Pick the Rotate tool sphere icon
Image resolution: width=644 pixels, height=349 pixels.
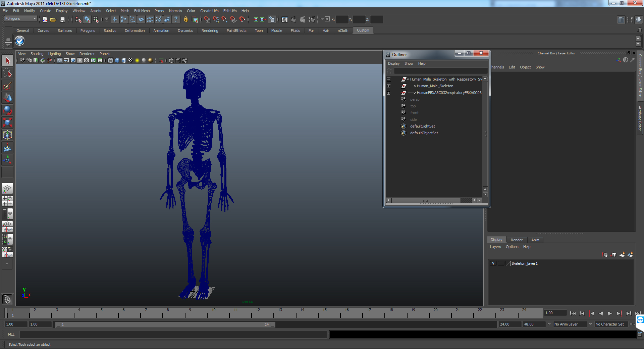click(7, 110)
